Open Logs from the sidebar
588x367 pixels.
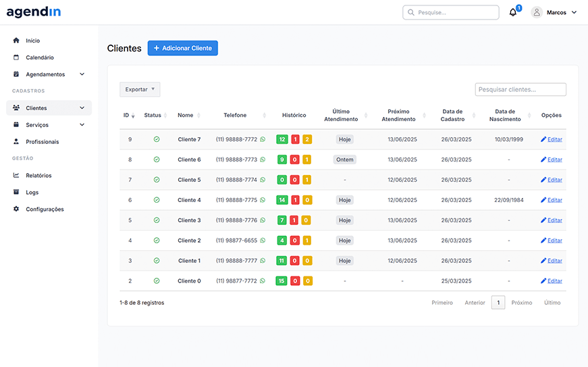(32, 193)
